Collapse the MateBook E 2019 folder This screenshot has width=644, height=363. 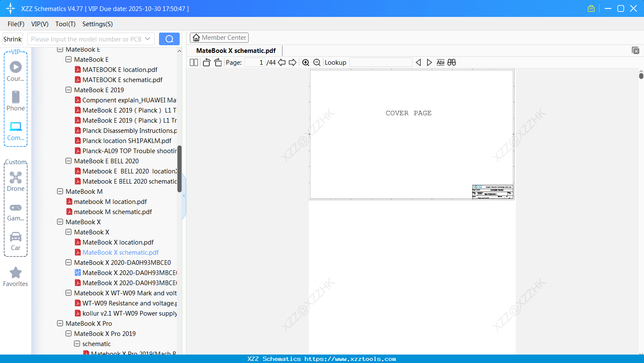pos(69,90)
